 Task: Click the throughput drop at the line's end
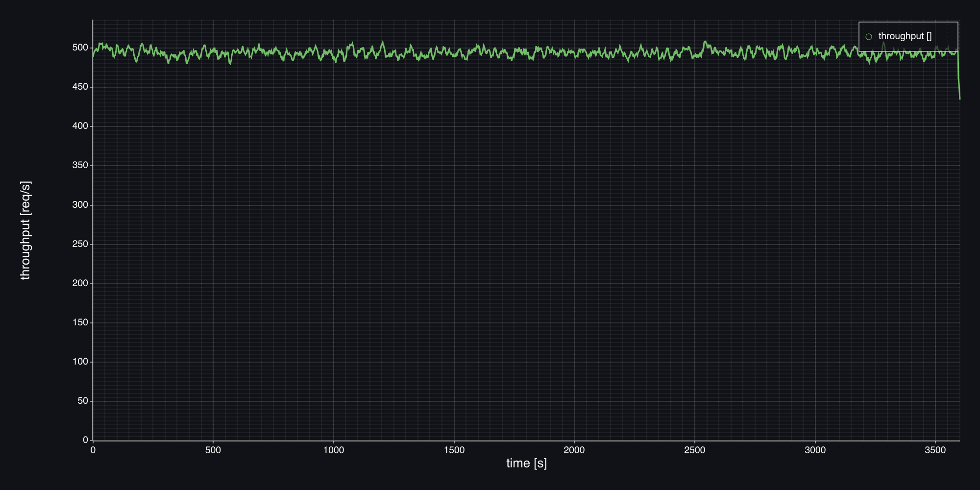point(959,98)
